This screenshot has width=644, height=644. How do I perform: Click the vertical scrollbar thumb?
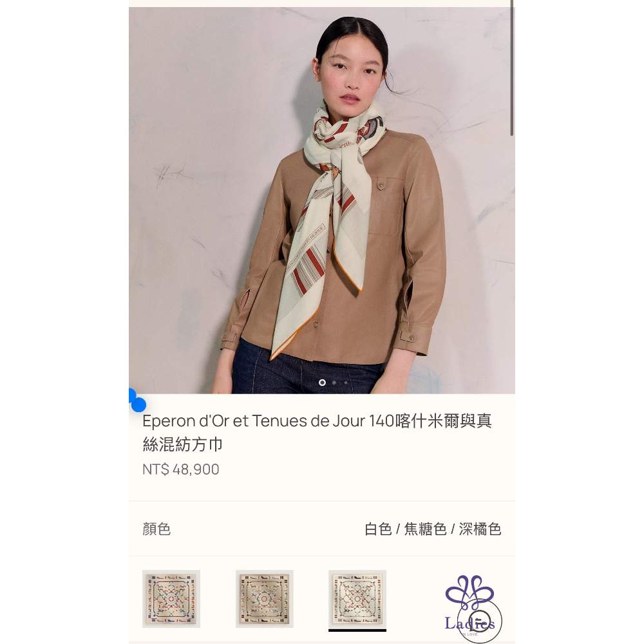click(512, 68)
